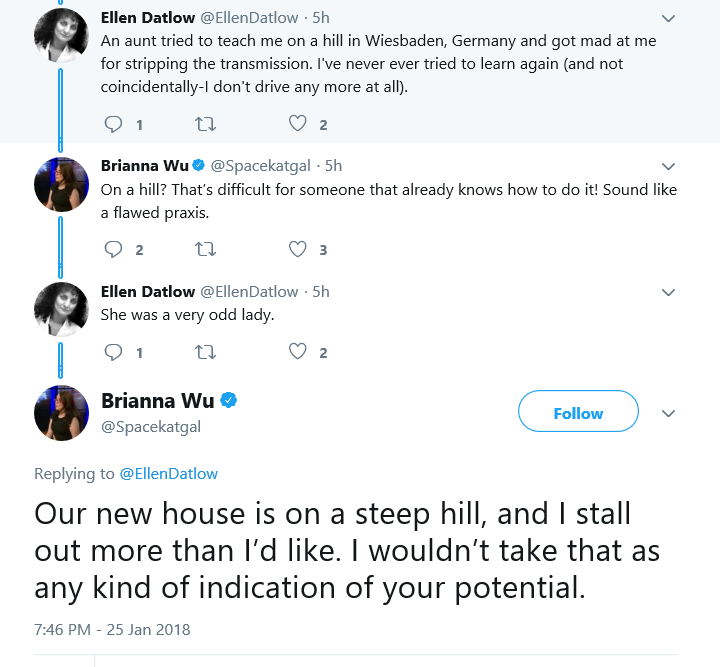Open the 7:46 PM - 25 Jan 2018 timestamp
The height and width of the screenshot is (667, 720).
(112, 629)
